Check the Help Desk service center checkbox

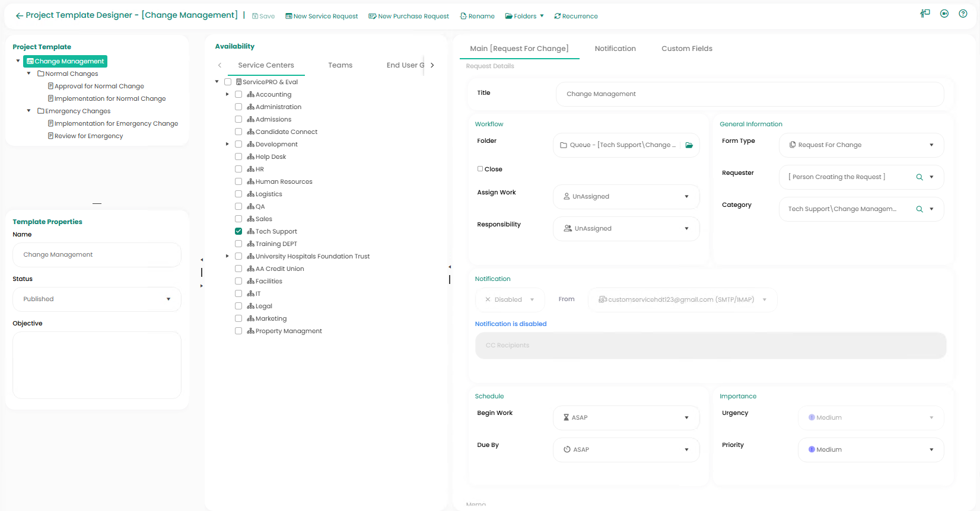pos(238,157)
